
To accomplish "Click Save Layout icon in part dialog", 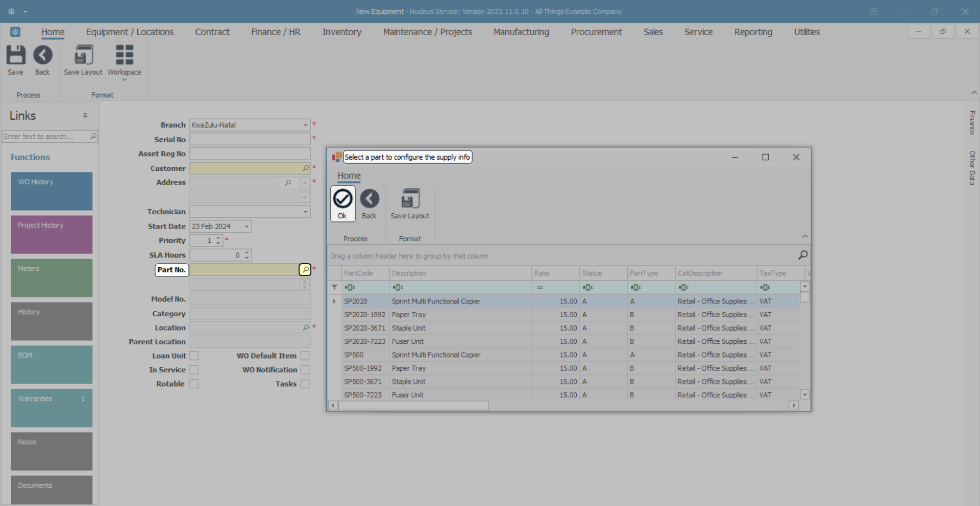I will [410, 199].
